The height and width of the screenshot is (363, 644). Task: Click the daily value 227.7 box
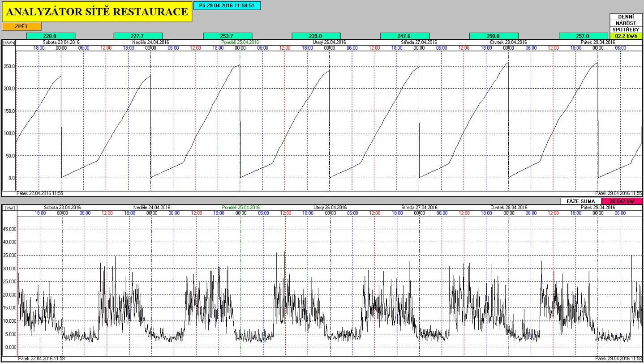[x=138, y=36]
